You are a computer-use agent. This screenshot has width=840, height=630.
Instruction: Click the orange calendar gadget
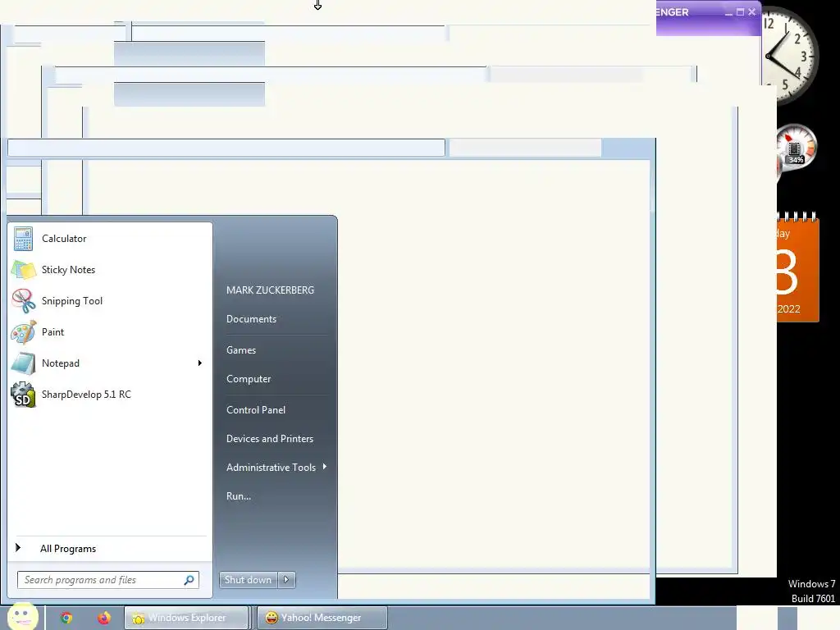tap(797, 267)
